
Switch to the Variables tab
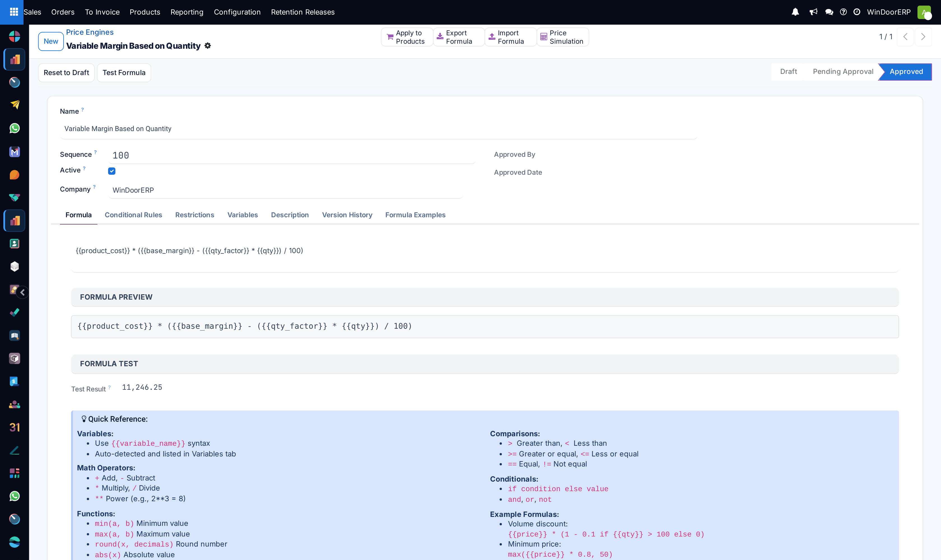pos(242,215)
